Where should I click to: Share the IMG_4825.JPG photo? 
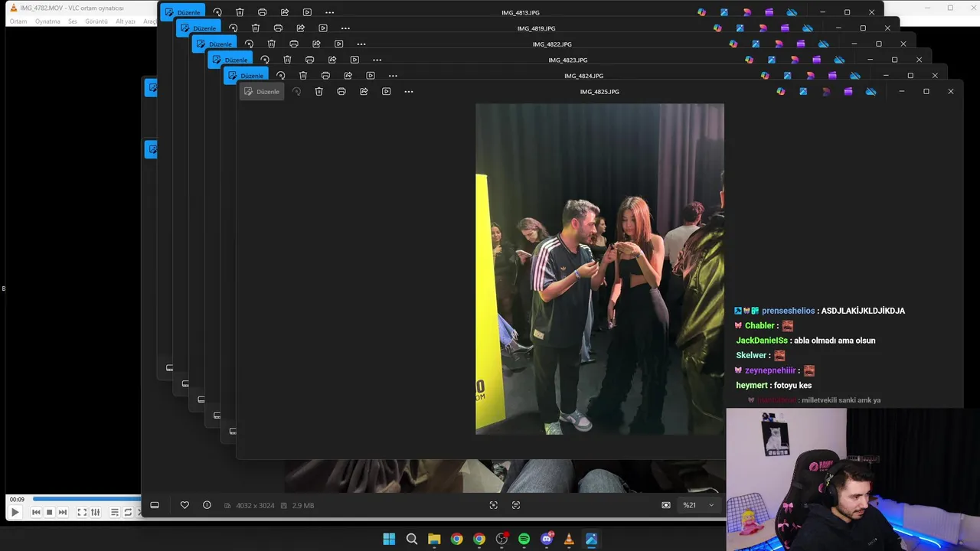coord(364,92)
